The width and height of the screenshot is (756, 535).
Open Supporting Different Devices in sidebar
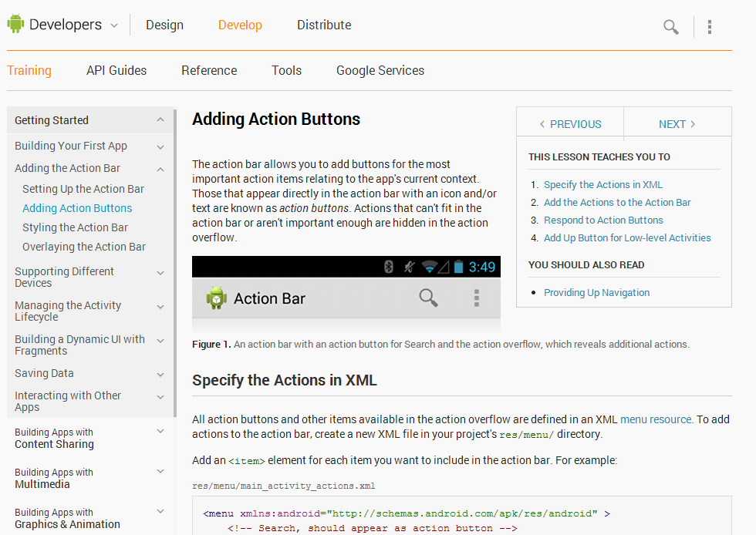(x=64, y=278)
